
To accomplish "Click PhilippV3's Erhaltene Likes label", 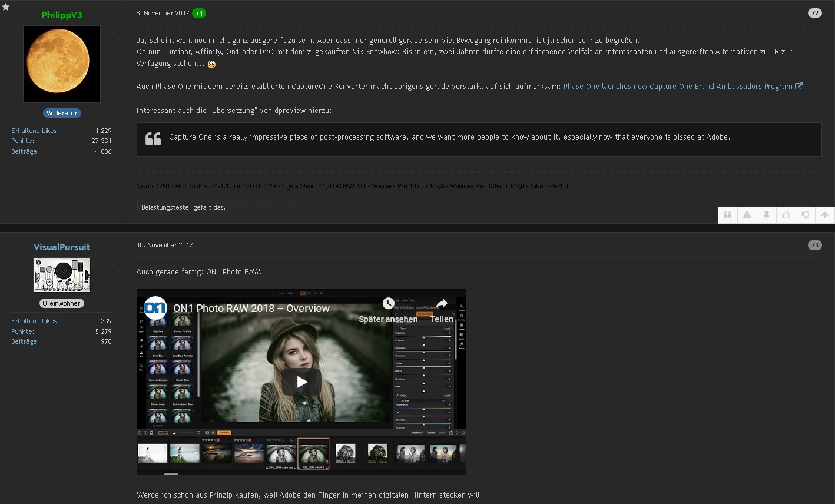I will click(x=35, y=131).
